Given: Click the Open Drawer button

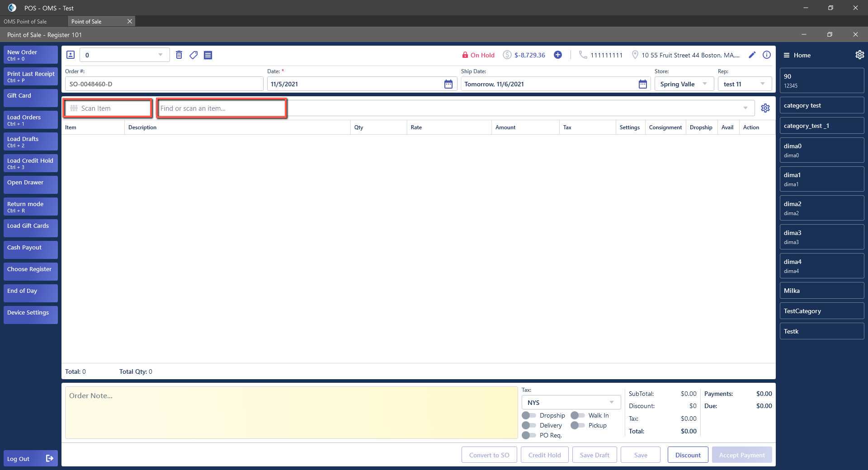Looking at the screenshot, I should [x=31, y=185].
